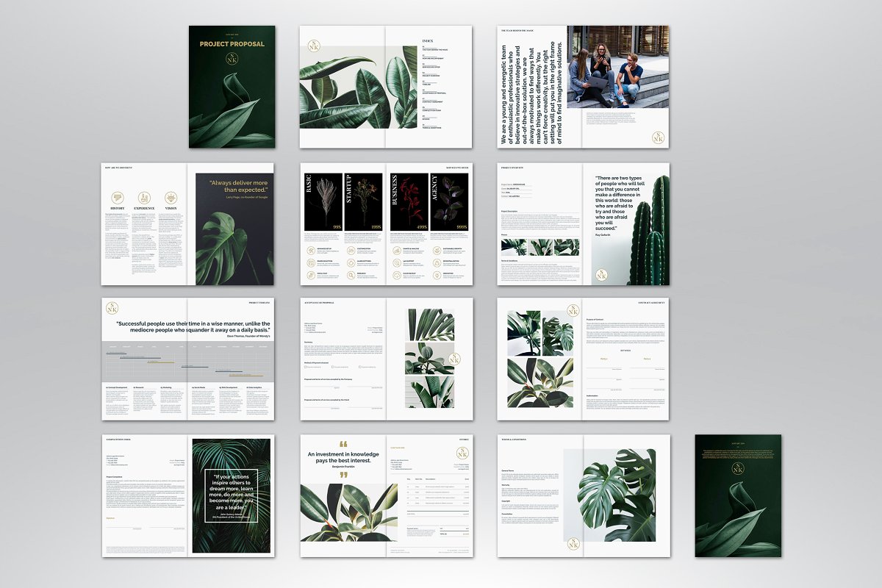Open the dark green back cover page
The height and width of the screenshot is (588, 882).
(738, 495)
